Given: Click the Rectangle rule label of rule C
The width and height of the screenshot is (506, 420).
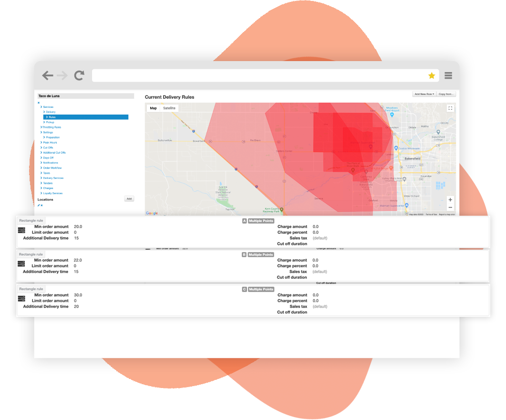Looking at the screenshot, I should 31,289.
